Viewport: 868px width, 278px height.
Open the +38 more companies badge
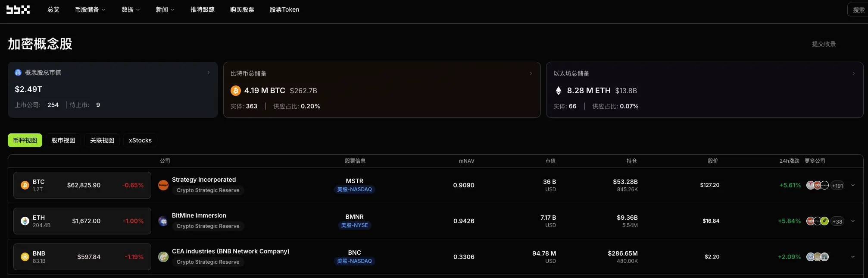point(837,221)
